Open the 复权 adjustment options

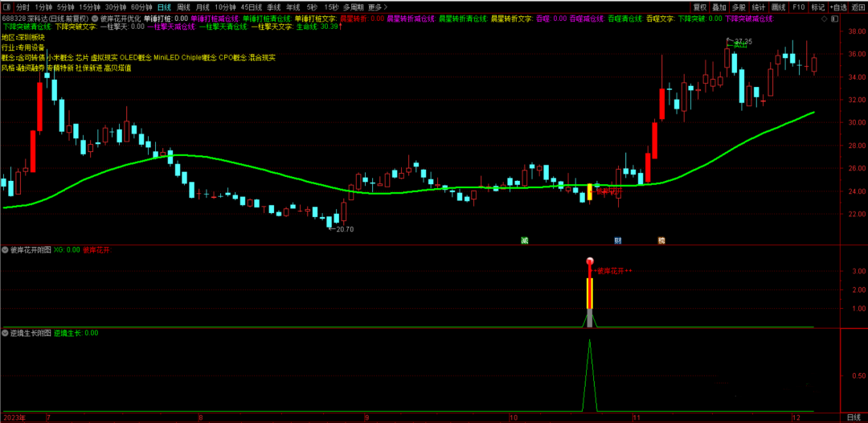click(x=699, y=7)
